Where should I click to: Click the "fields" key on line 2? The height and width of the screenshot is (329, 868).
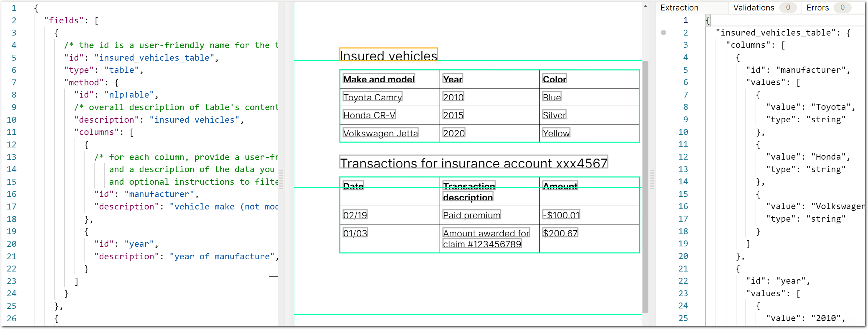tap(64, 21)
